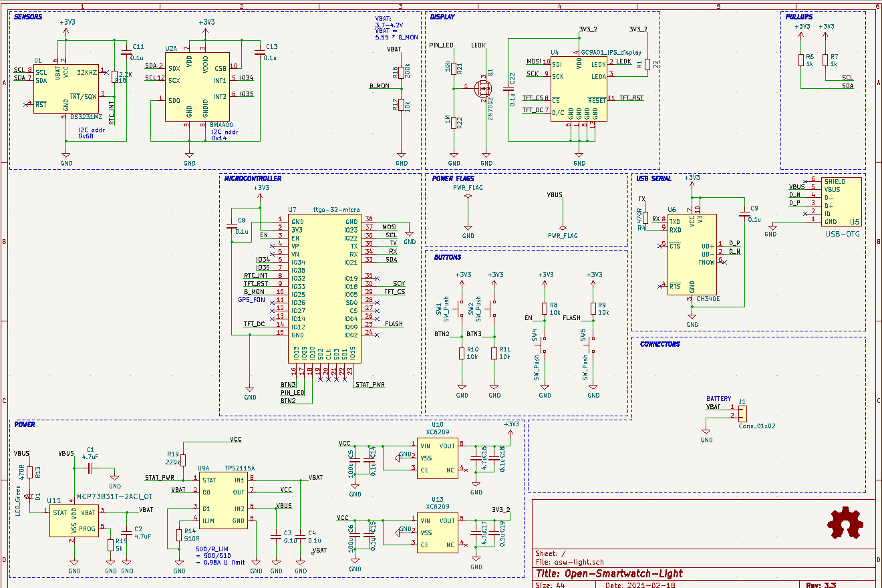This screenshot has height=588, width=882.
Task: Click the STAT_PWR label near microcontroller pin 23
Action: tap(370, 385)
